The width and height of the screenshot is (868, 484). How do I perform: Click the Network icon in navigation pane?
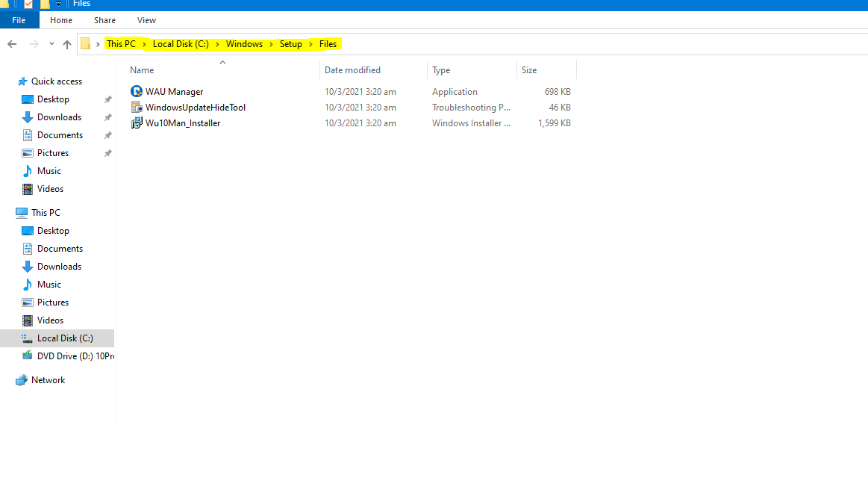click(22, 380)
